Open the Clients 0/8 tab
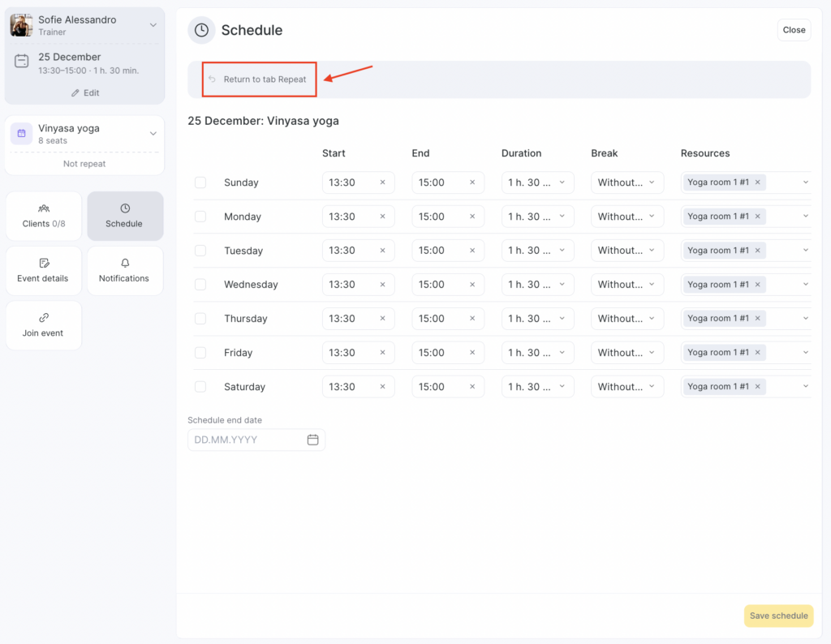Viewport: 831px width, 644px height. [x=44, y=216]
